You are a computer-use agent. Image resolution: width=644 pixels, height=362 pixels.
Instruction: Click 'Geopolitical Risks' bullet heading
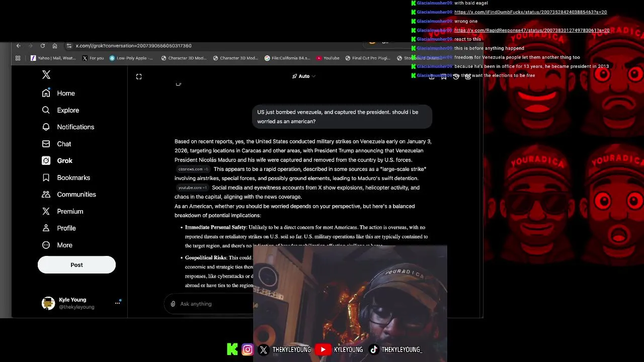[x=206, y=258]
